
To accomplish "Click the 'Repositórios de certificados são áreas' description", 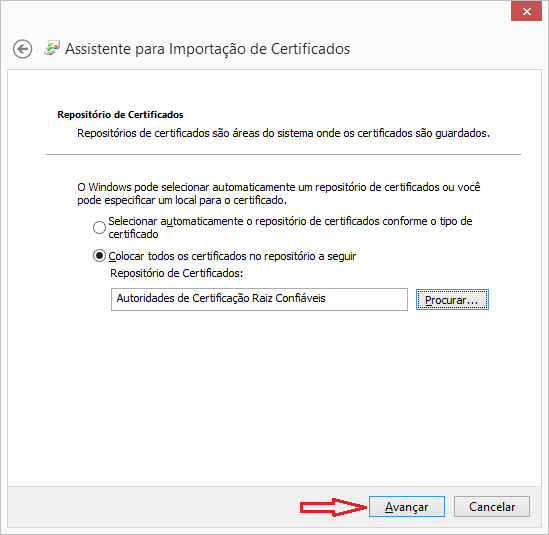I will pos(283,133).
